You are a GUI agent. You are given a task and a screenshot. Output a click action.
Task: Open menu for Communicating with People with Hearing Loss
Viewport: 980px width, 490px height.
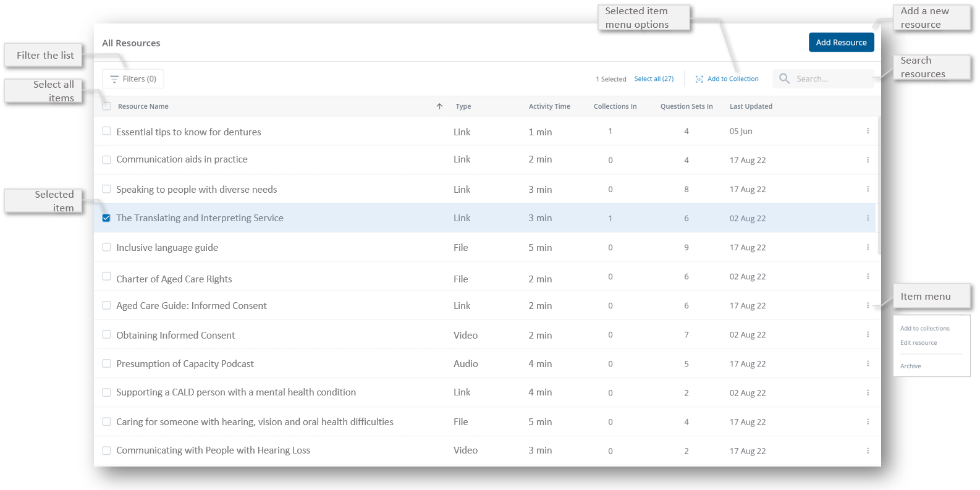(x=868, y=450)
